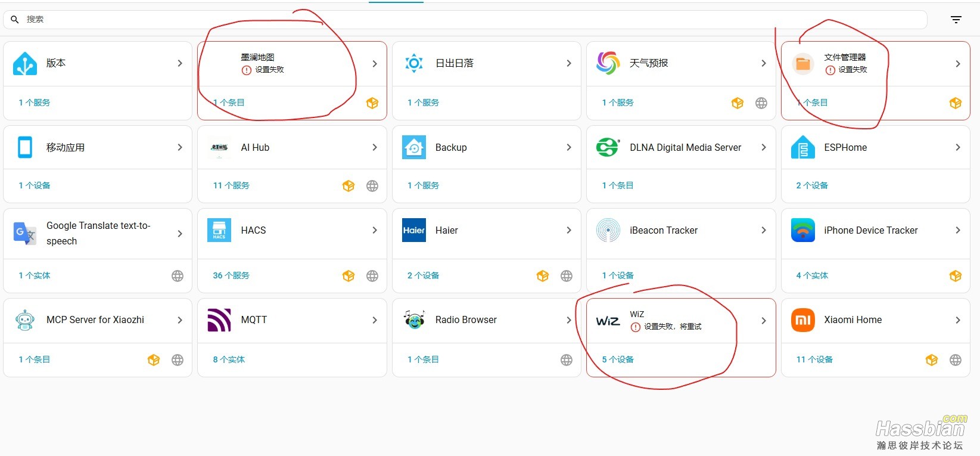The width and height of the screenshot is (980, 456).
Task: Open the 11 个服务 link under AI Hub
Action: pos(231,185)
